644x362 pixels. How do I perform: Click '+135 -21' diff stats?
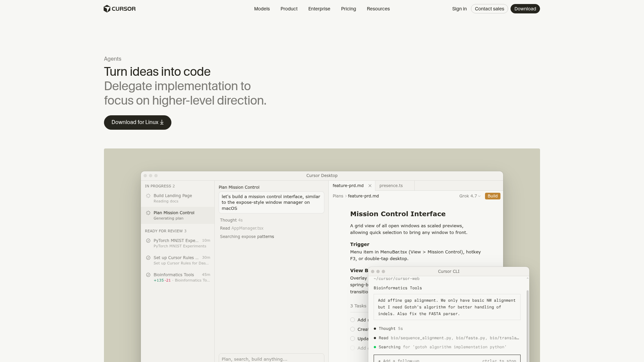[162, 281]
